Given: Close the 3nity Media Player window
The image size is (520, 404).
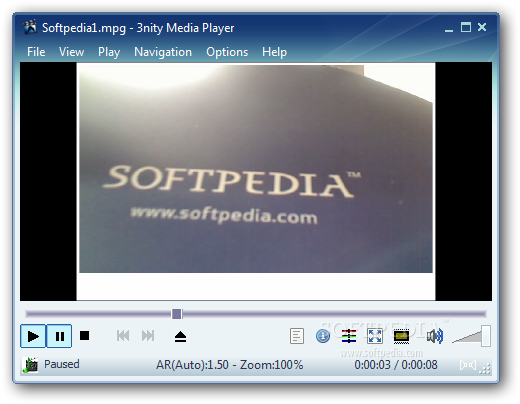Looking at the screenshot, I should tap(482, 27).
